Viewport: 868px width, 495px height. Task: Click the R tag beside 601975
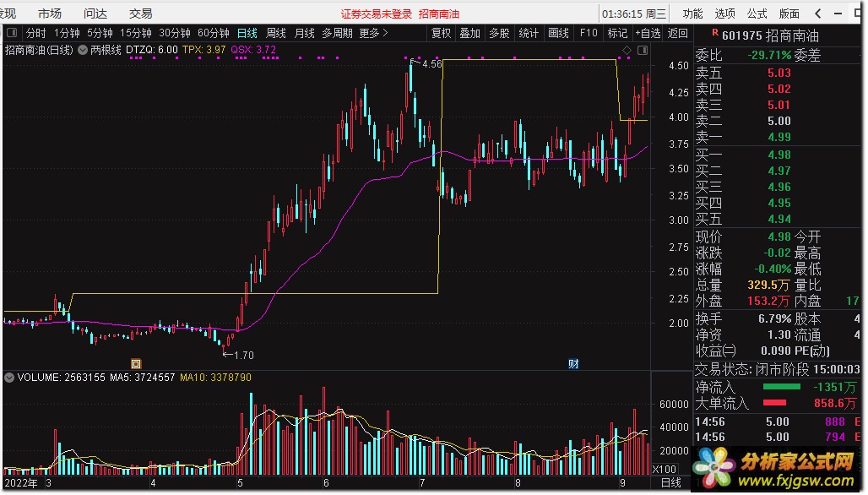[714, 33]
